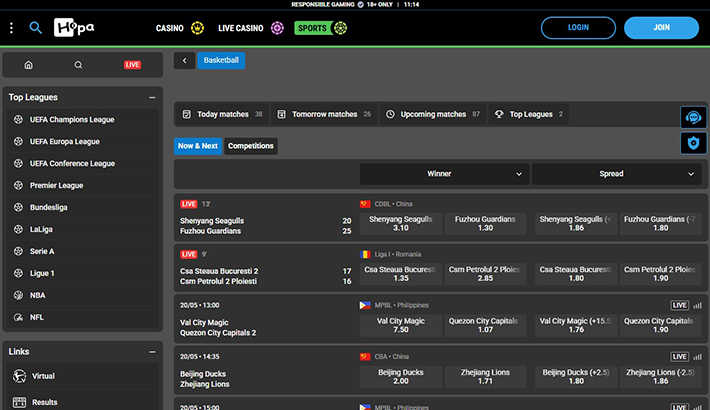Collapse the Links panel
This screenshot has width=710, height=410.
(x=152, y=352)
